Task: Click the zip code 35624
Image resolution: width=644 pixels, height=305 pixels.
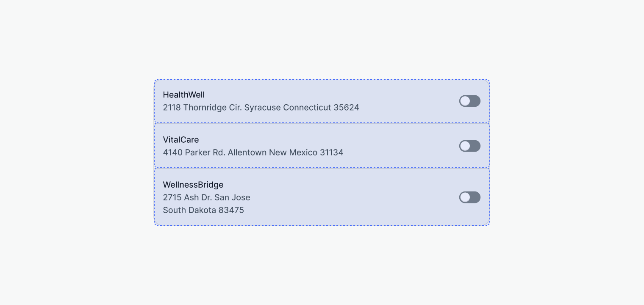Action: coord(346,108)
